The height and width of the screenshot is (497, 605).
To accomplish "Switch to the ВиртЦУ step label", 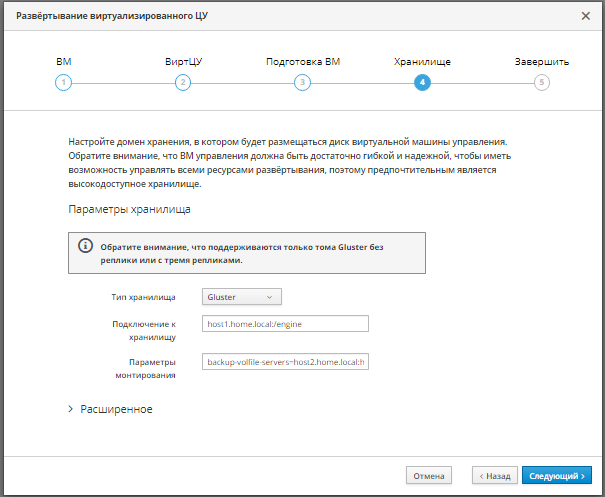I will tap(183, 62).
